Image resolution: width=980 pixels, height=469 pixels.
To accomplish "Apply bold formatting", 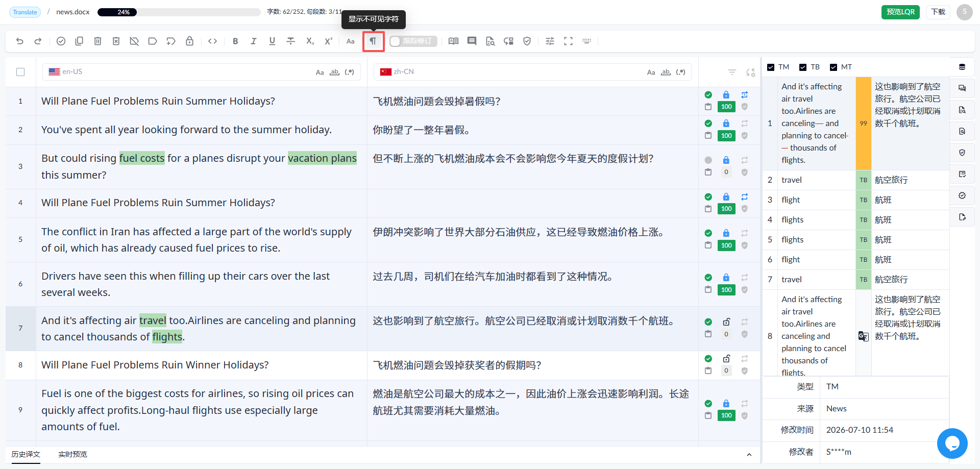I will pos(235,41).
